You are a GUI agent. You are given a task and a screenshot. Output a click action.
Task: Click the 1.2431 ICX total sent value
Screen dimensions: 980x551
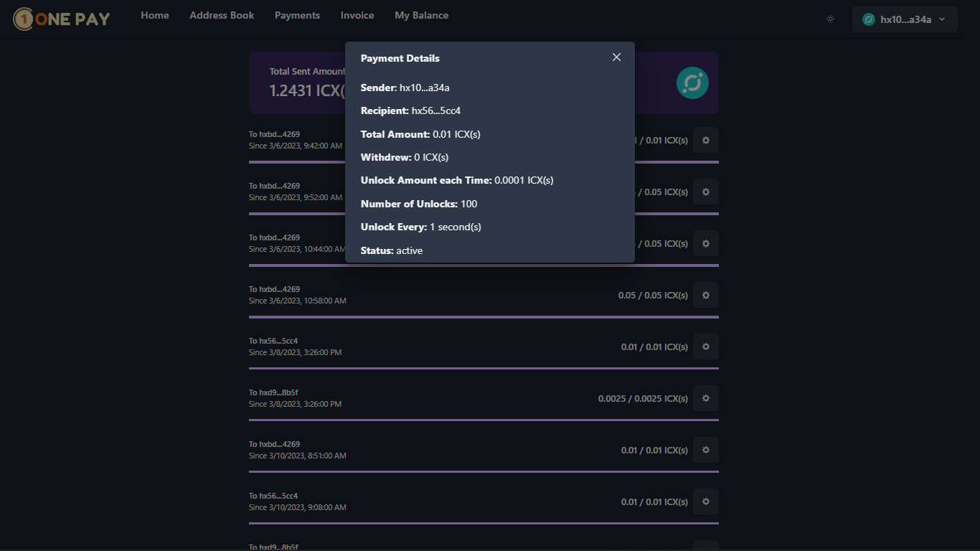[x=307, y=90]
